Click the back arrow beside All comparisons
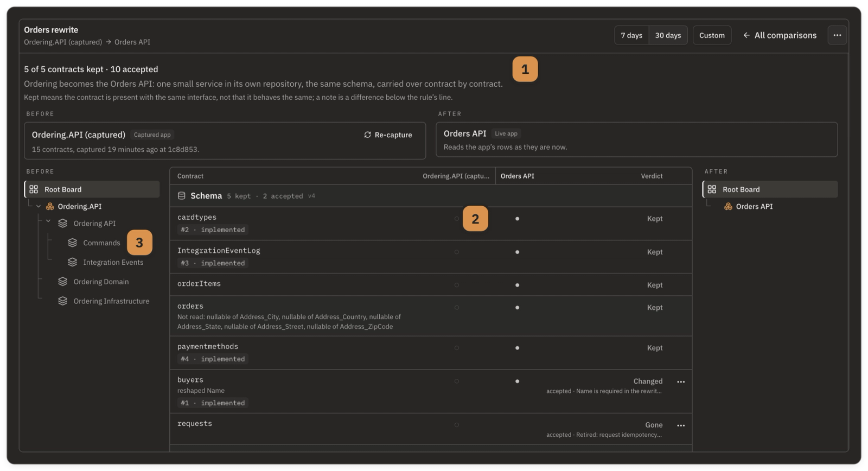 [746, 35]
